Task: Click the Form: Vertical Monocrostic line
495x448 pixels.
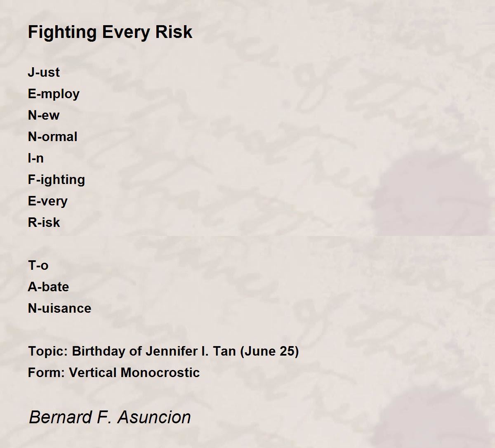Action: 114,373
